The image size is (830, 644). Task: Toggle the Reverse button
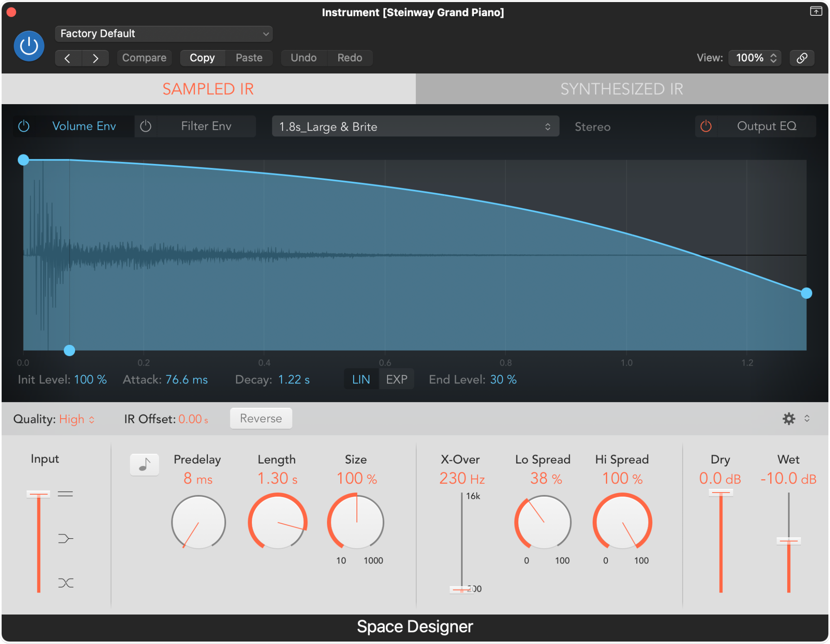261,418
